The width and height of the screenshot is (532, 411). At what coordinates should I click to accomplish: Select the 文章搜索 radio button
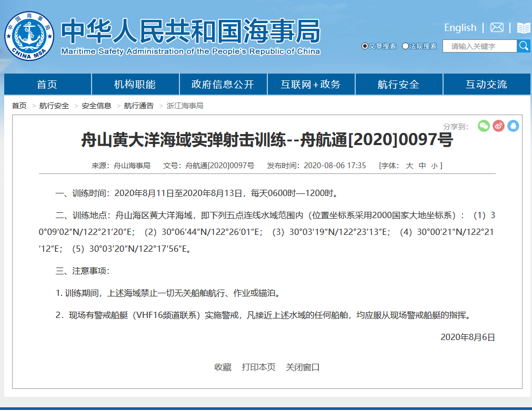tap(365, 46)
